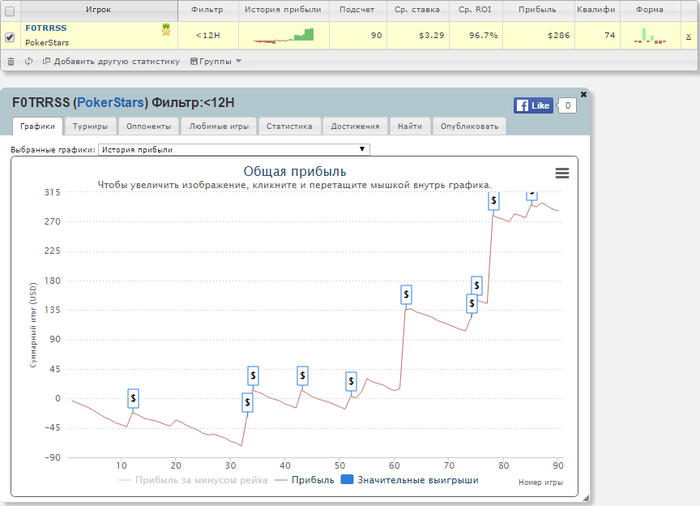Toggle the select-all checkbox in table header
Screen dimensions: 700x506
[x=9, y=12]
